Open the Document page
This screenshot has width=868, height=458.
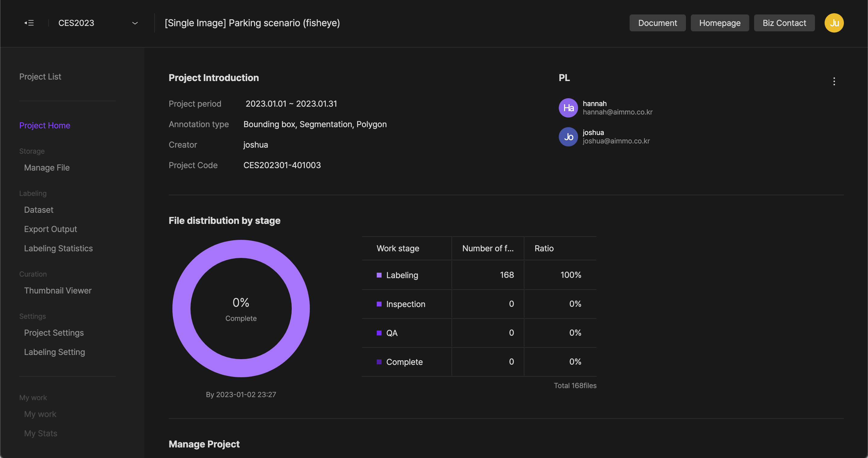[657, 23]
